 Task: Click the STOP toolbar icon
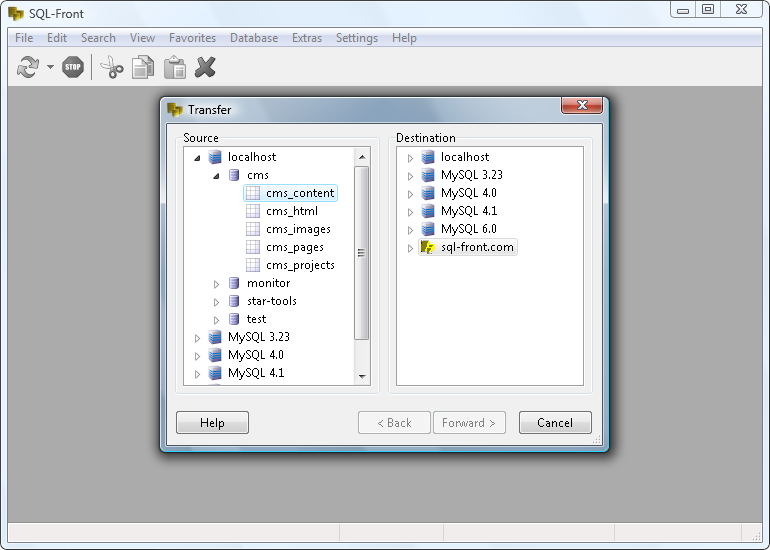click(73, 67)
